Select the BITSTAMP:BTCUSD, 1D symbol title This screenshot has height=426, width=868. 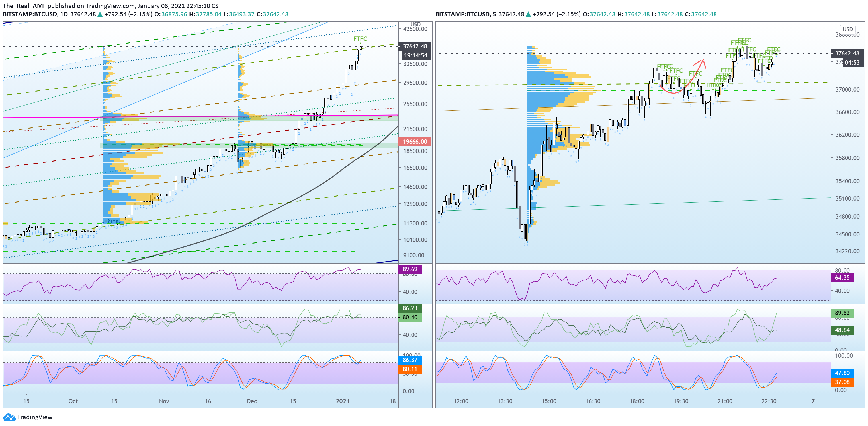pyautogui.click(x=35, y=14)
